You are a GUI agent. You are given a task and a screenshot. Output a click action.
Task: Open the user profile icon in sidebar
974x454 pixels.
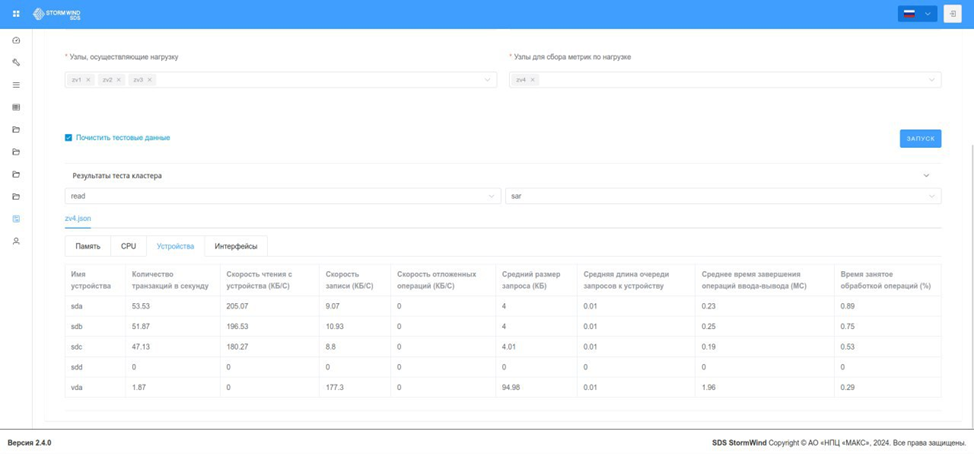point(16,241)
